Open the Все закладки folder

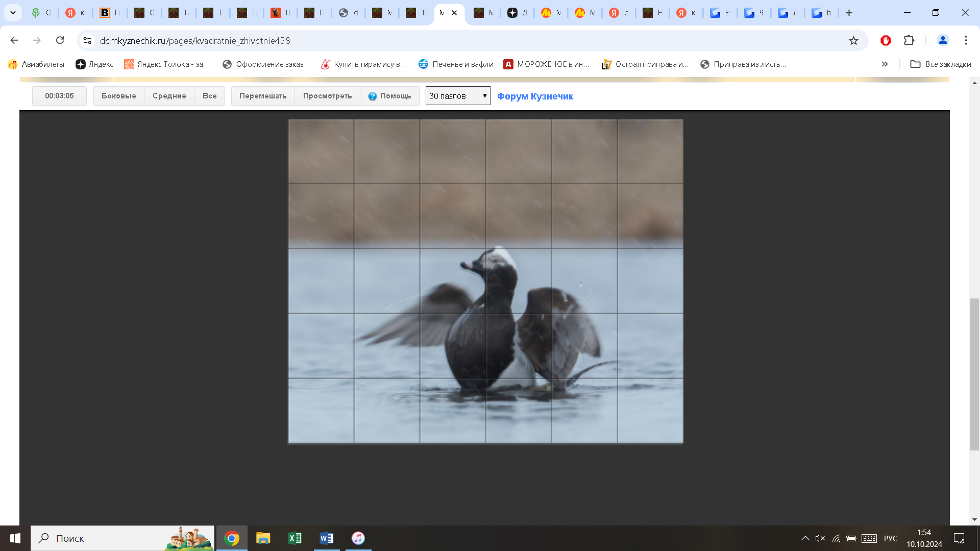pyautogui.click(x=941, y=64)
